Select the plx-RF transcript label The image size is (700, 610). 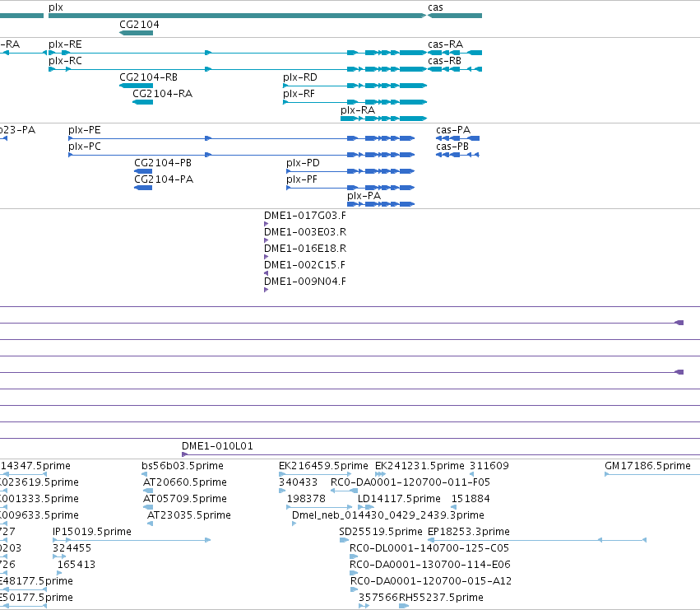(x=299, y=94)
